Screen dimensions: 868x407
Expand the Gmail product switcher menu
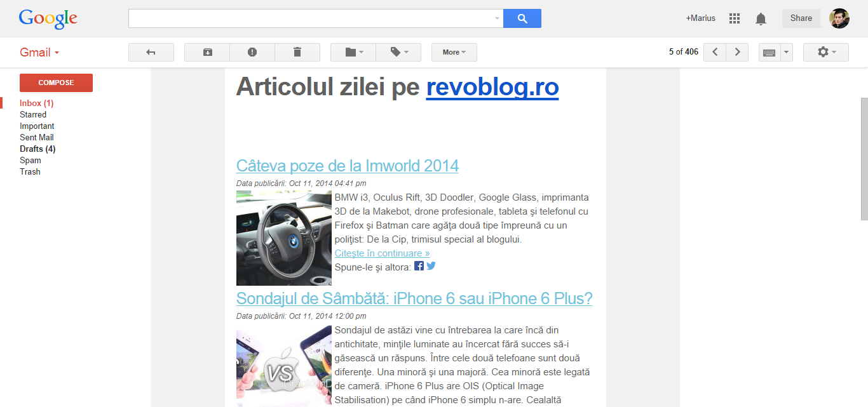(x=39, y=53)
